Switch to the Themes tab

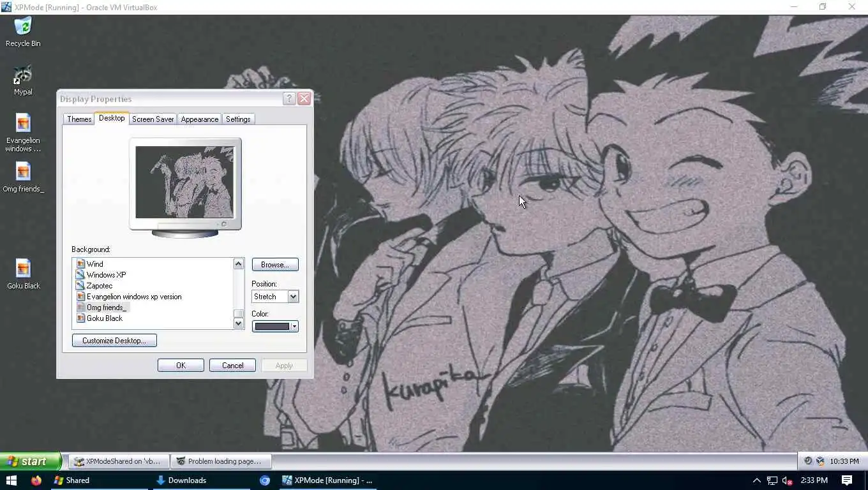tap(79, 119)
